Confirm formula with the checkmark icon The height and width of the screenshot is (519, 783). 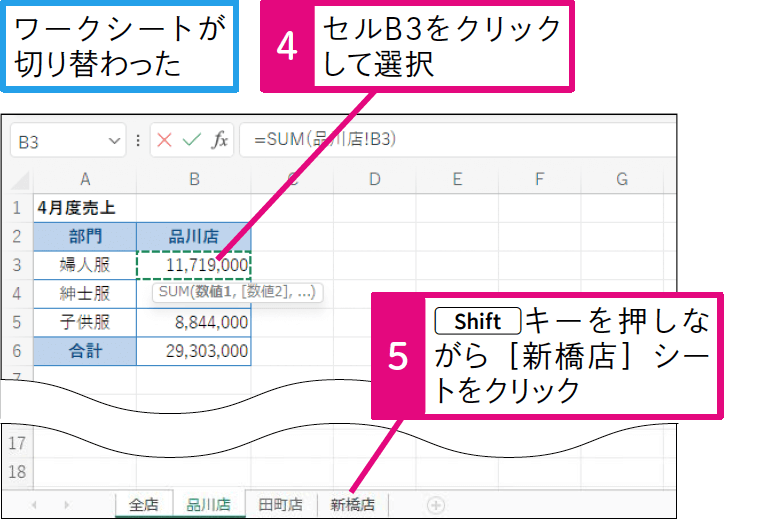[192, 140]
